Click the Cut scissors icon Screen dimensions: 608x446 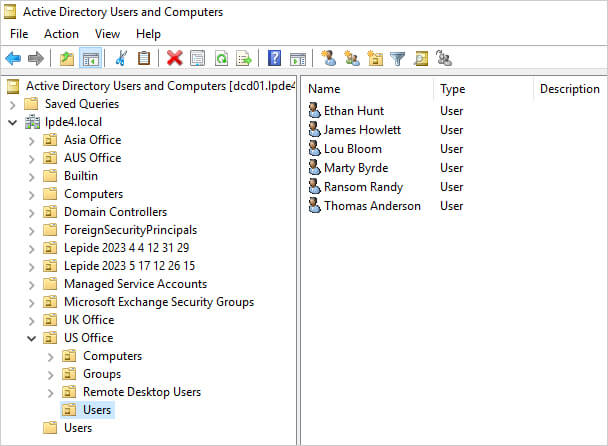tap(121, 59)
